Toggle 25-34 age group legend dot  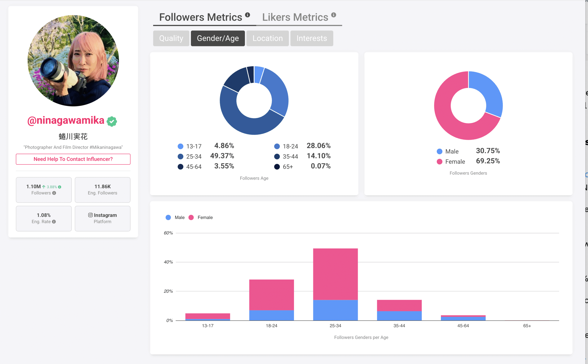[x=180, y=156]
